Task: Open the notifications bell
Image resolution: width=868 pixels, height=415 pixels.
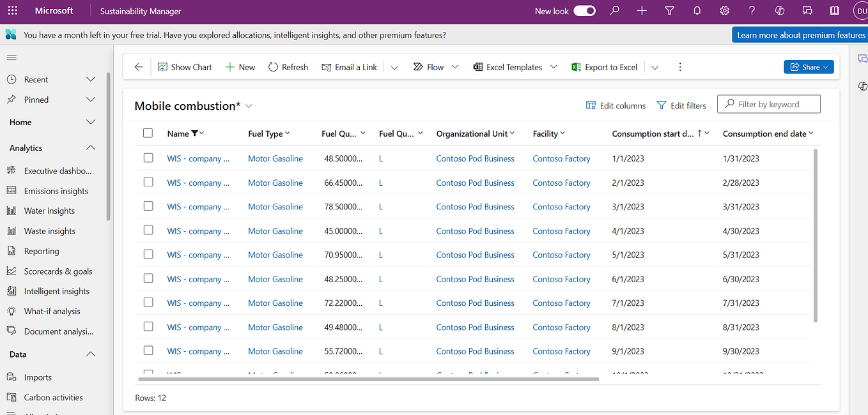Action: [x=697, y=11]
